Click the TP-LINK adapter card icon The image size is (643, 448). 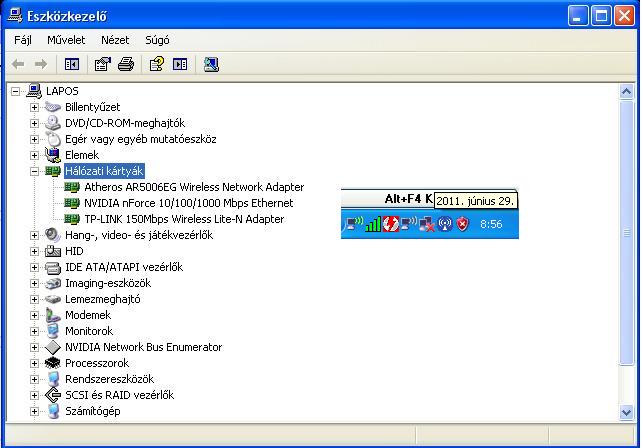pos(72,219)
